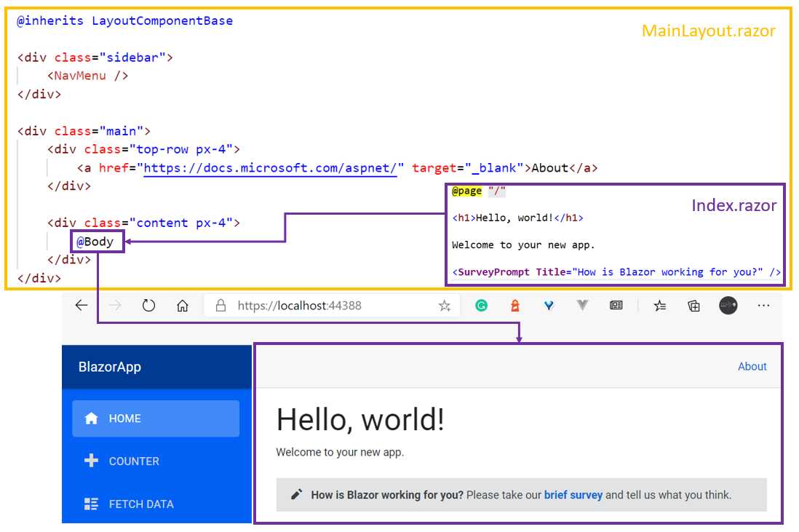Click the site security padlock icon
Image resolution: width=799 pixels, height=532 pixels.
(218, 306)
